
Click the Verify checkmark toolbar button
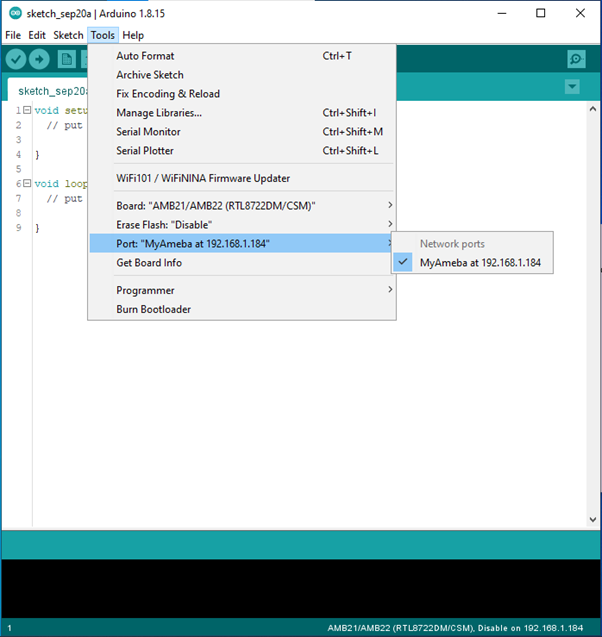[x=16, y=59]
